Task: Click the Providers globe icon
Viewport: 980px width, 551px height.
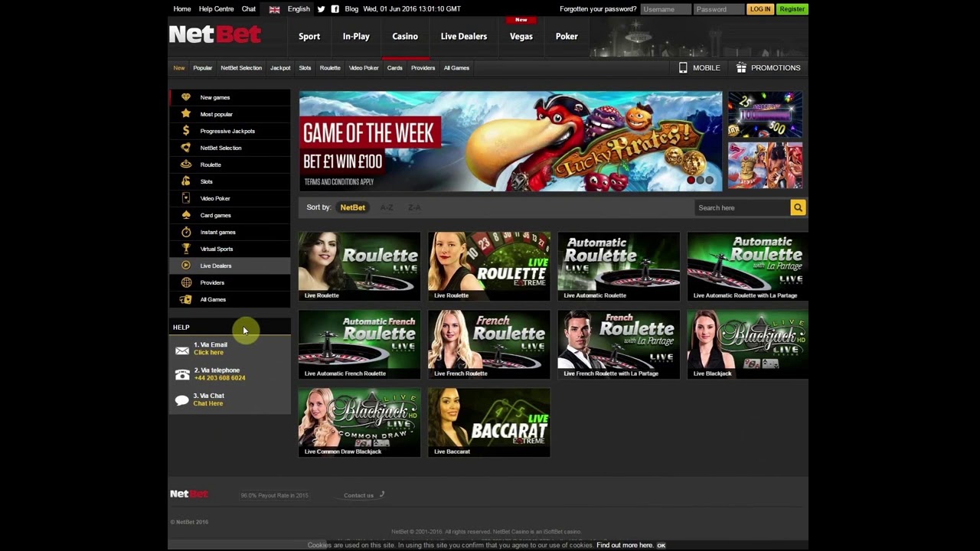Action: point(185,282)
